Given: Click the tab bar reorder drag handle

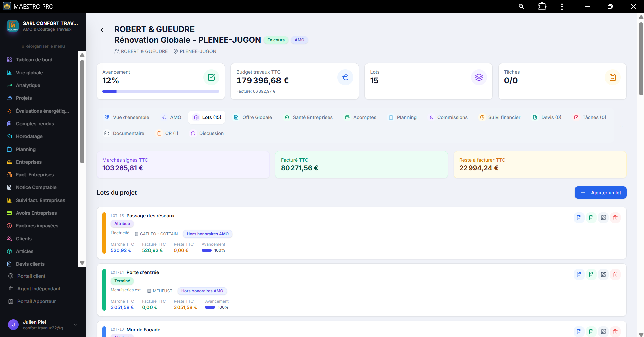Looking at the screenshot, I should pos(621,125).
